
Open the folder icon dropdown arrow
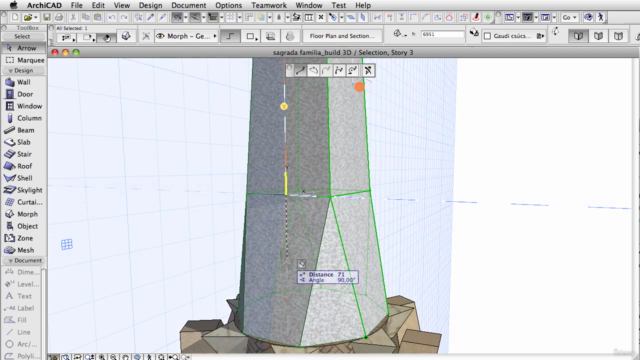click(36, 18)
